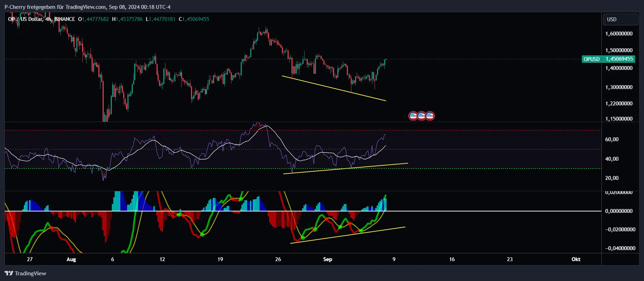Click the −0,04000000 MACD scale label
The image size is (644, 281).
click(620, 248)
